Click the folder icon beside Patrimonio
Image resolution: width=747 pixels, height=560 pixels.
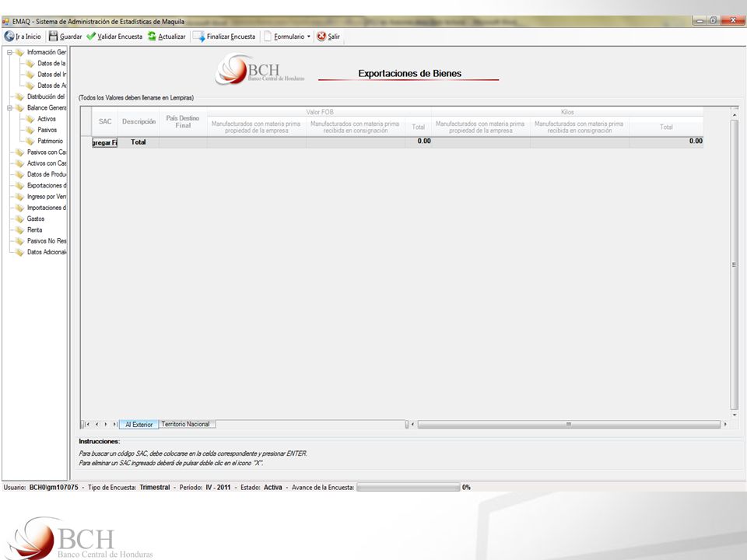(x=30, y=141)
